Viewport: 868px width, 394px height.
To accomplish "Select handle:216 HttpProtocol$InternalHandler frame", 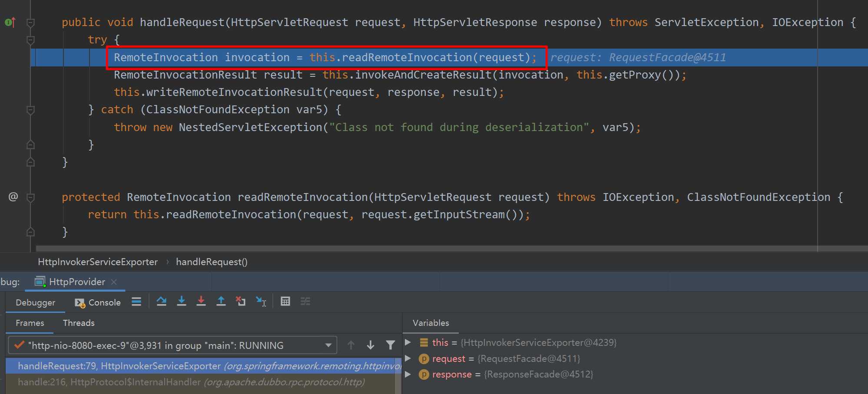I will point(200,382).
